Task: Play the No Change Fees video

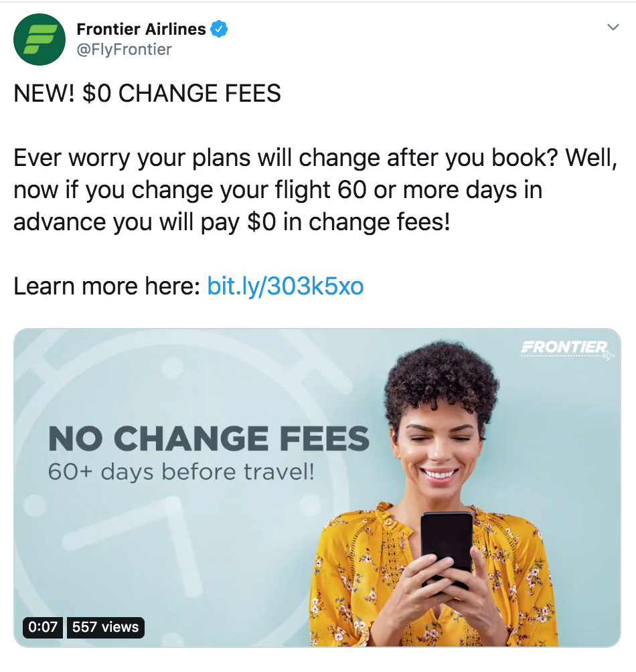Action: point(317,488)
